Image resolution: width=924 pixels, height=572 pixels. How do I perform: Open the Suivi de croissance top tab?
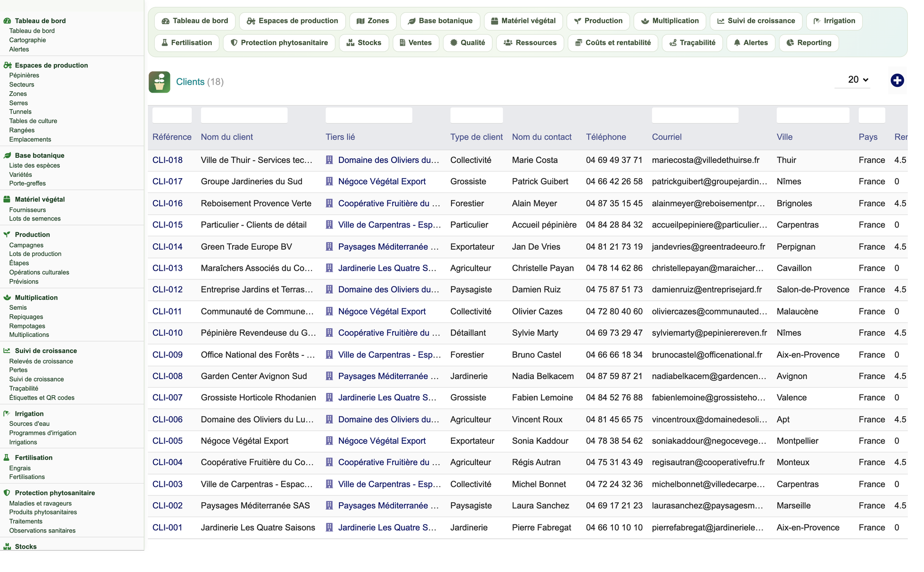[756, 21]
